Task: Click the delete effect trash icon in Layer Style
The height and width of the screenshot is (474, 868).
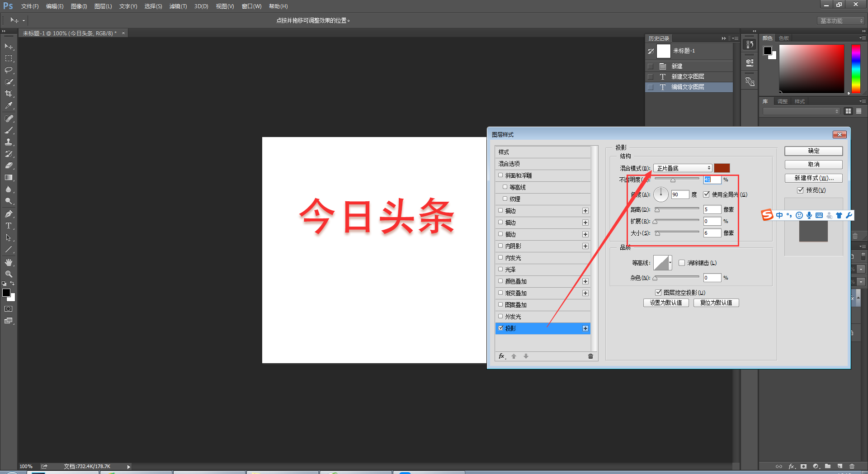Action: (590, 356)
